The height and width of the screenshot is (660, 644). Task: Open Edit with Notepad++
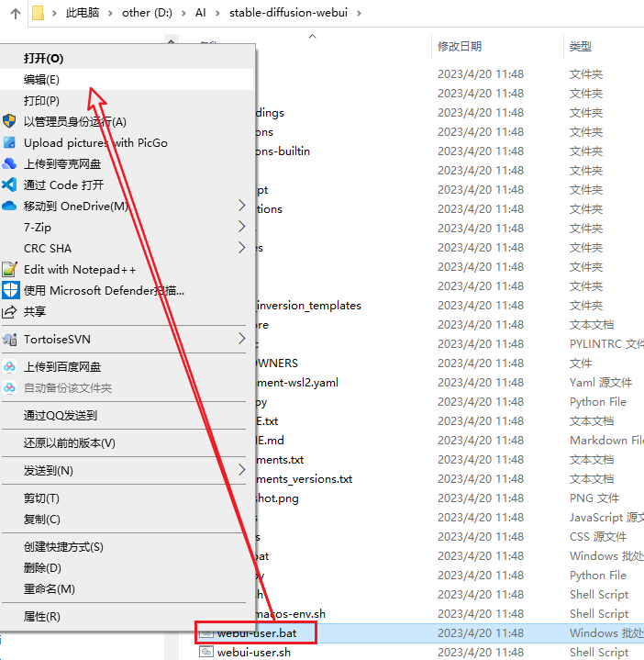127,269
